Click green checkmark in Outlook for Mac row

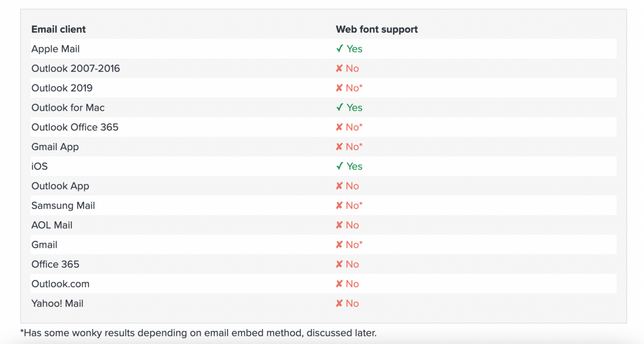(339, 108)
